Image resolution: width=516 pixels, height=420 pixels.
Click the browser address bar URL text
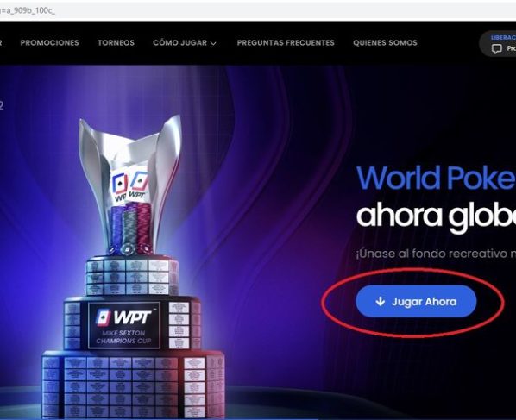[x=28, y=10]
